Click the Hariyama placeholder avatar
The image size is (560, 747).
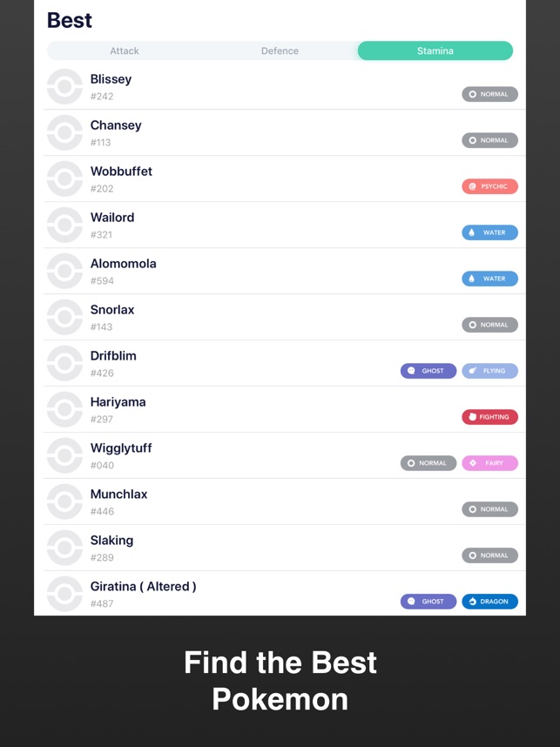pyautogui.click(x=64, y=410)
